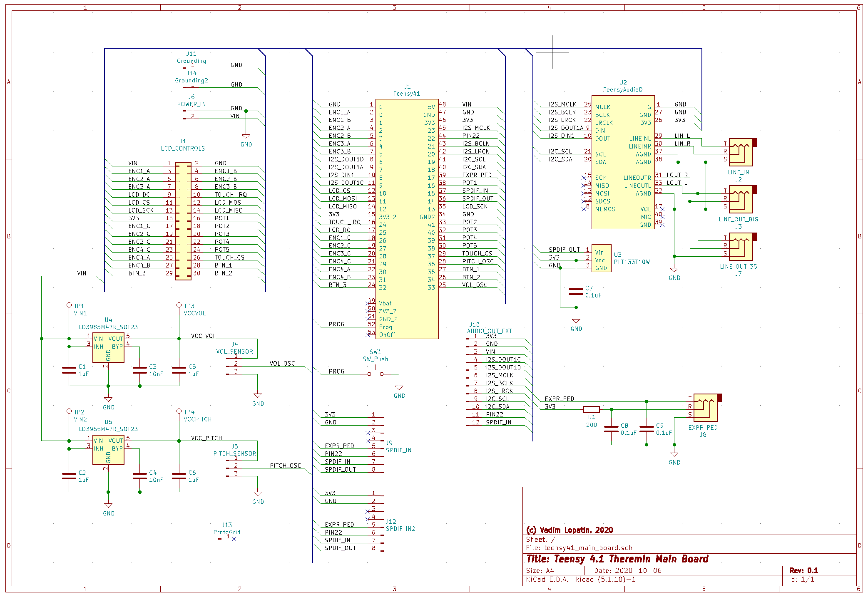Viewport: 868px width, 597px height.
Task: Click test point TP4 VCCPITCH circle
Action: click(179, 411)
